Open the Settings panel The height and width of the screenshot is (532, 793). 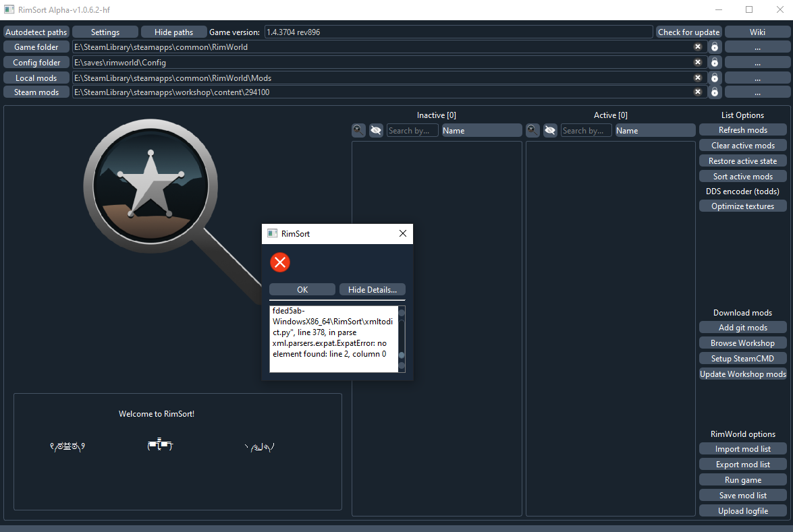105,32
